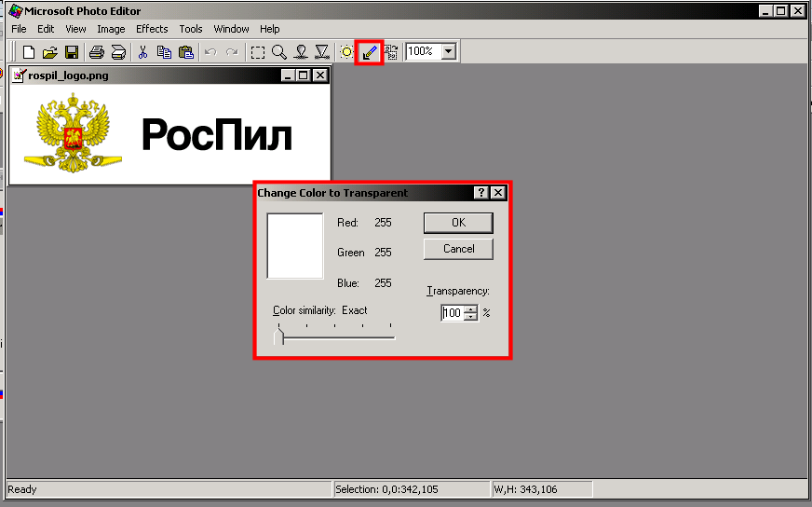
Task: Click the Microsoft Photo Editor title icon
Action: [16, 11]
